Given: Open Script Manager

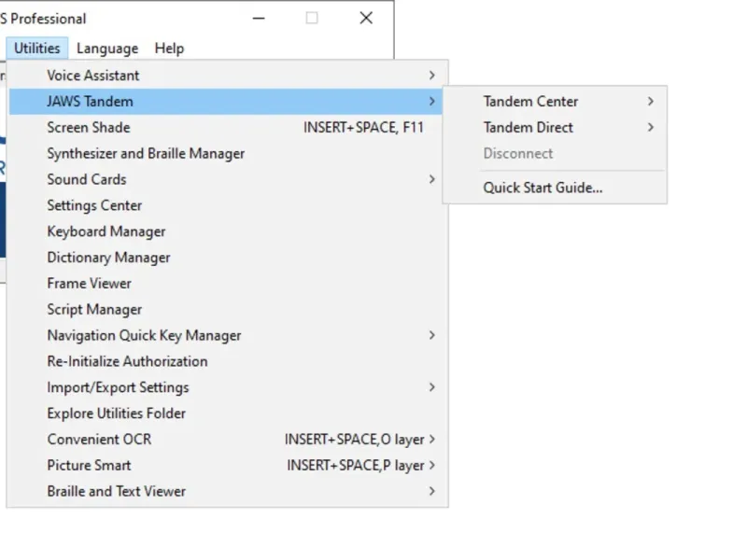Looking at the screenshot, I should (94, 310).
